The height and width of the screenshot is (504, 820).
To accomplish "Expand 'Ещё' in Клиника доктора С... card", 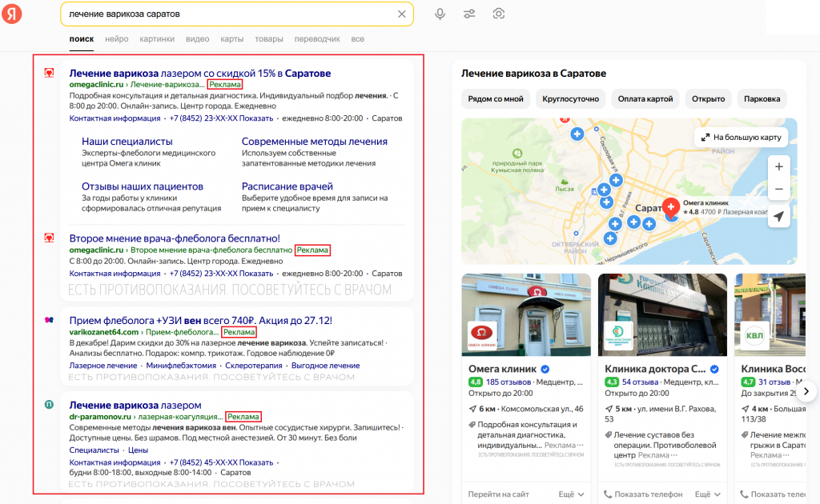I will coord(708,494).
